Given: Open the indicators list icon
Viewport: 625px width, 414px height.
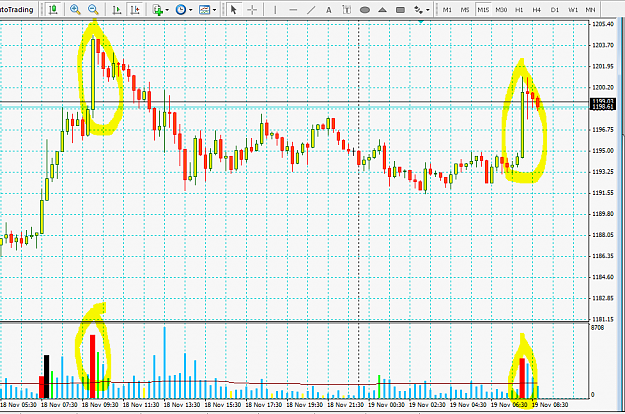Looking at the screenshot, I should point(158,9).
